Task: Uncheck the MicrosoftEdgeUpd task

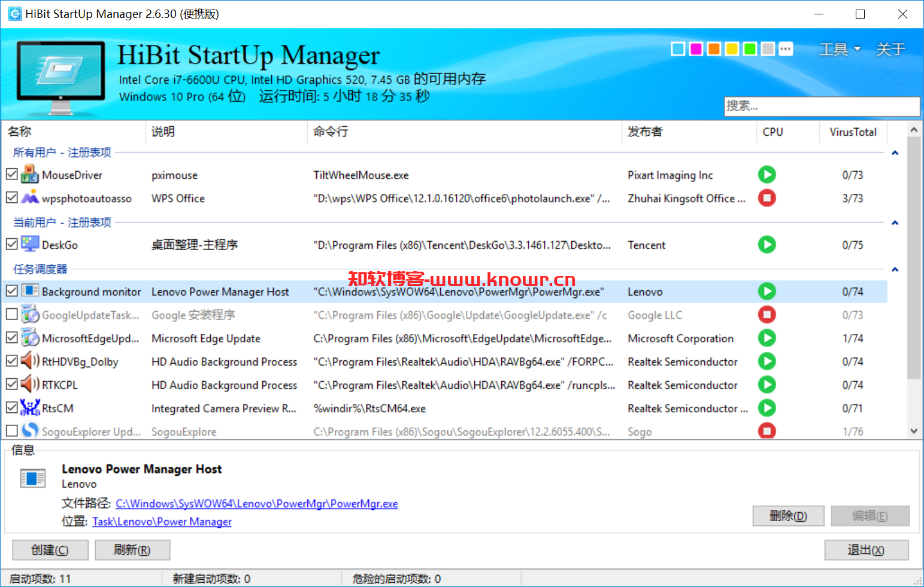Action: [x=11, y=337]
